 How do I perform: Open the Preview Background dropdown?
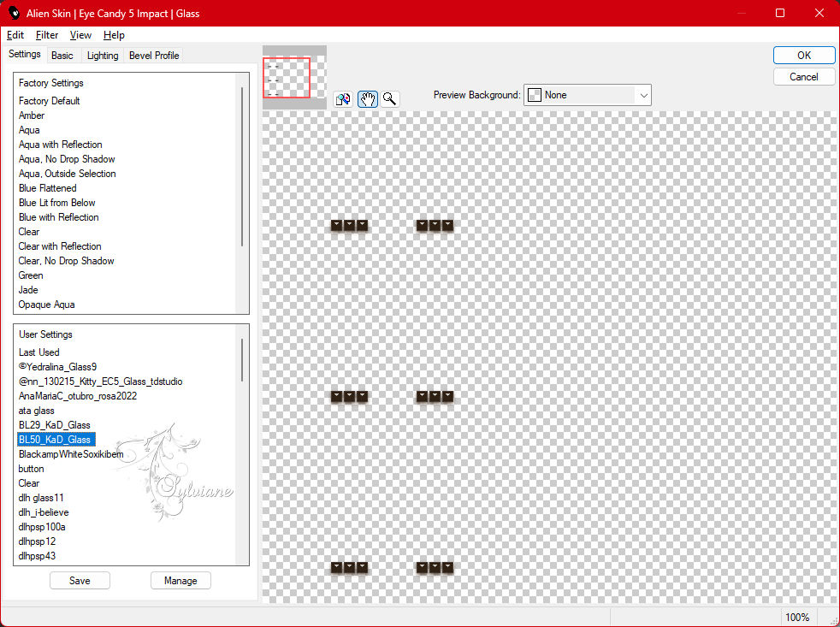pos(587,95)
